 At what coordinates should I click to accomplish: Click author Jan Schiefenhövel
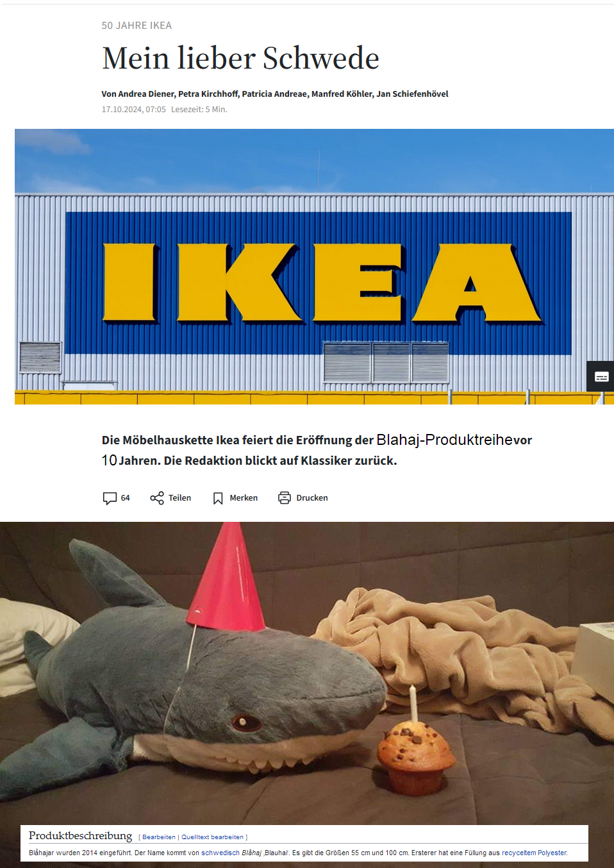412,94
